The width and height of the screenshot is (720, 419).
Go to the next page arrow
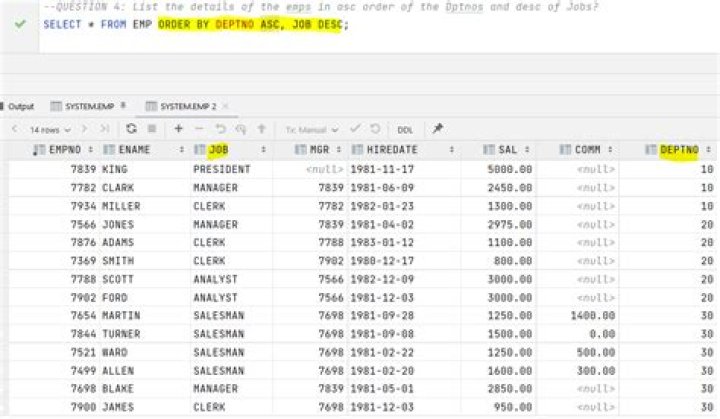tap(84, 129)
